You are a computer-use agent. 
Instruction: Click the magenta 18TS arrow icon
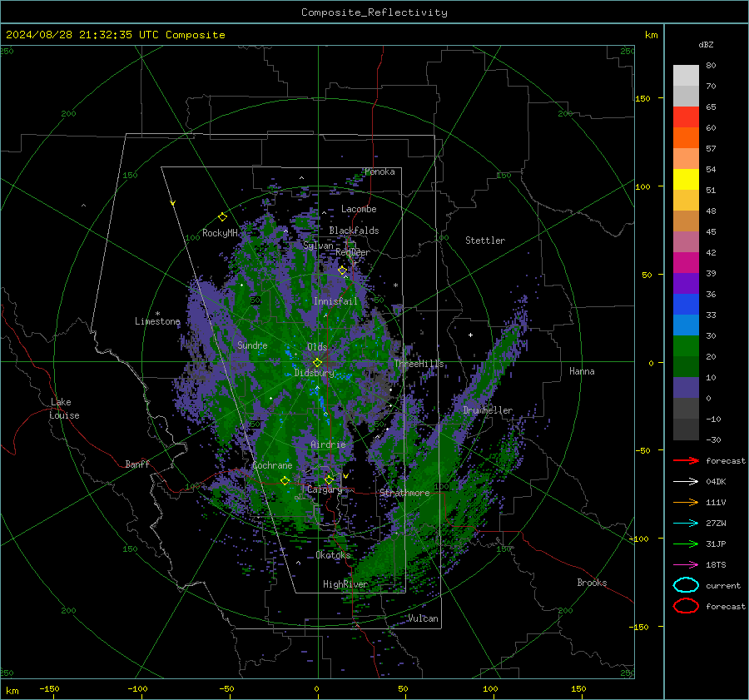click(686, 565)
